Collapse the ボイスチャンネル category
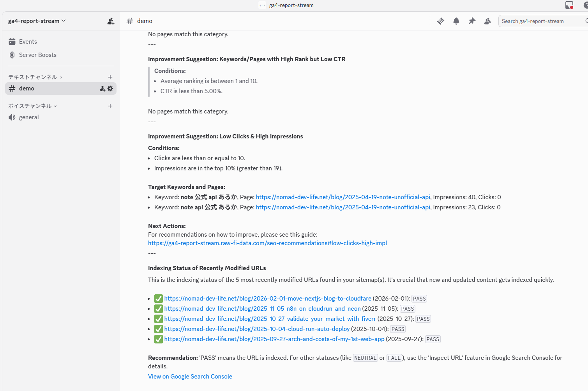 point(33,106)
